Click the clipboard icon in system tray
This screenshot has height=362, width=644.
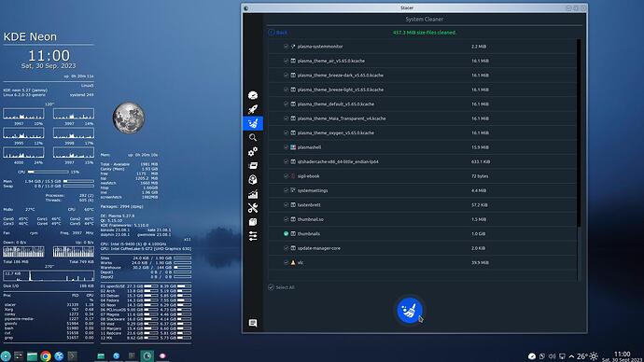click(x=542, y=356)
